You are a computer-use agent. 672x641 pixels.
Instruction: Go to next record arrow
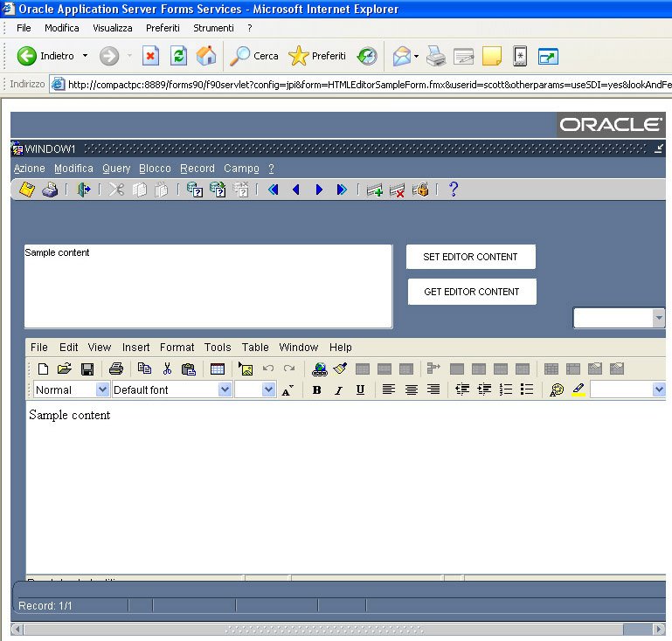(x=319, y=190)
